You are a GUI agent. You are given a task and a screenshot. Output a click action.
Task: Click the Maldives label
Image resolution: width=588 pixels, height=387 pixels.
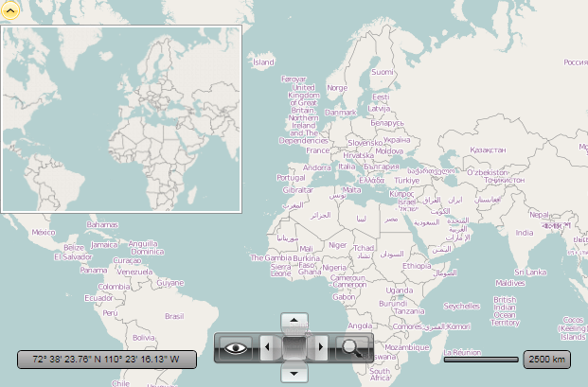[x=510, y=283]
